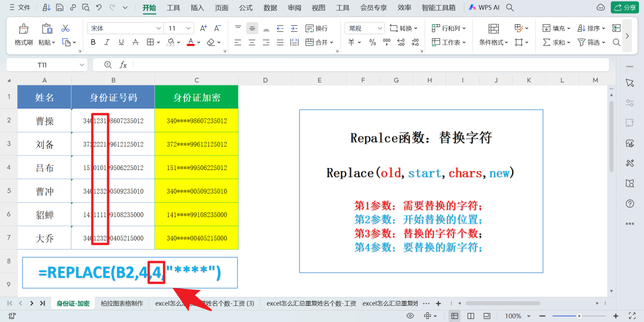Open the number format dropdown (常规)
This screenshot has height=322, width=644.
tap(380, 29)
